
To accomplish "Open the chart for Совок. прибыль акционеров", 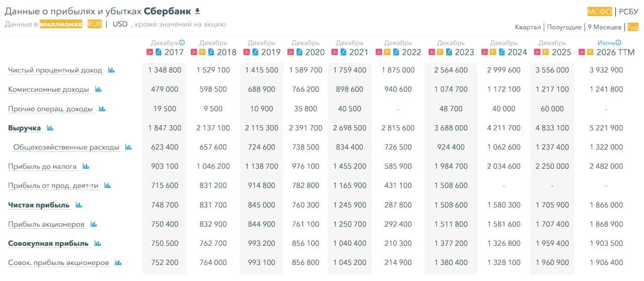I will 118,262.
